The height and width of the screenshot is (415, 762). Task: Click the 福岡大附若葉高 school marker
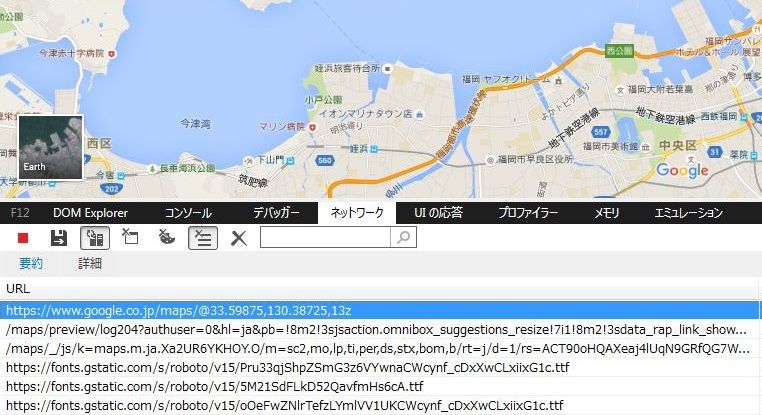620,90
